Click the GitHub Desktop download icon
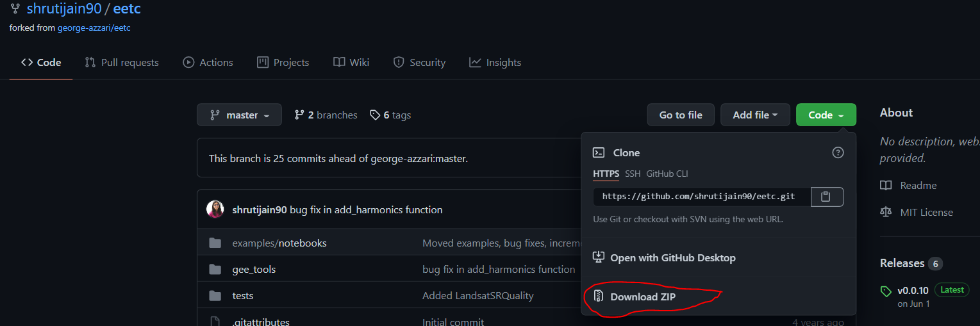The height and width of the screenshot is (326, 980). coord(599,257)
